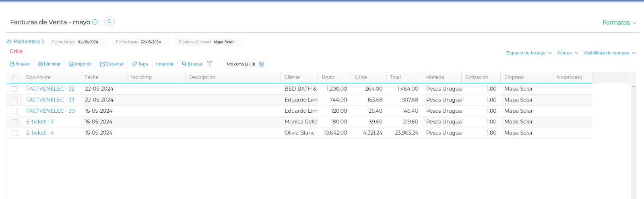Select the checkbox for E-ticket - 4
644x199 pixels.
[15, 133]
